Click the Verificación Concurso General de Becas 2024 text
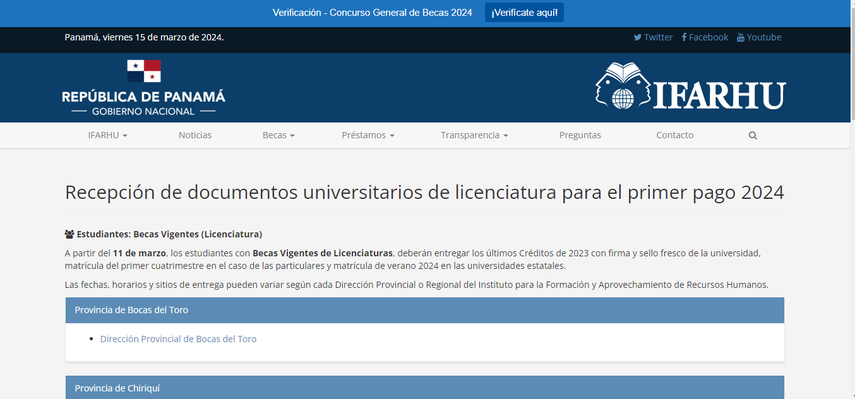The image size is (855, 399). click(372, 13)
